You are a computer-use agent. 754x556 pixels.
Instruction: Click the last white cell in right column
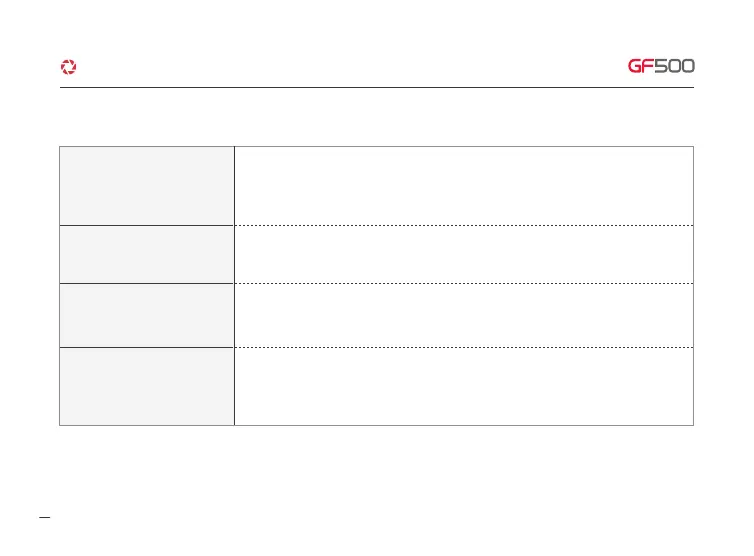click(x=464, y=386)
